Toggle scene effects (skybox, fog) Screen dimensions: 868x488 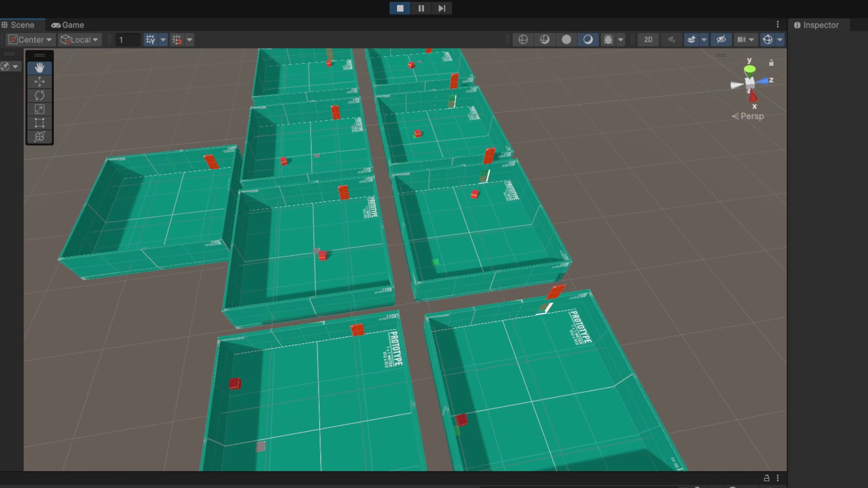(691, 40)
